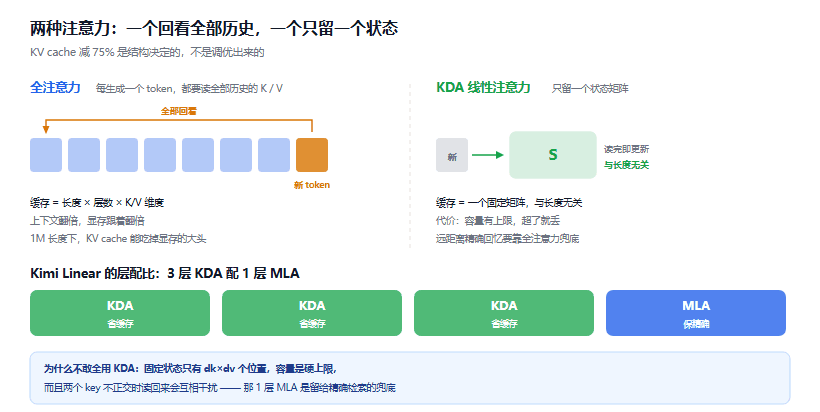Click the line 缓存 = 一个固定矩阵,与长度无关

click(509, 202)
